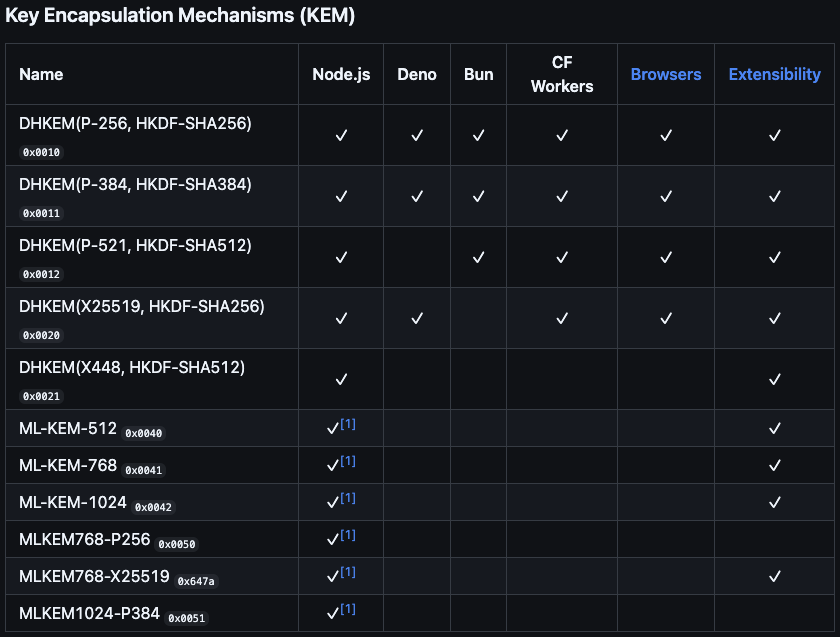The height and width of the screenshot is (637, 840).
Task: Click Node.js checkmark in DHKEM(X448) row
Action: (341, 380)
